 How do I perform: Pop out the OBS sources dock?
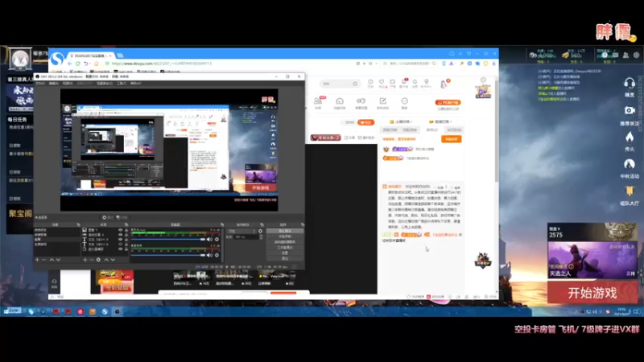click(126, 224)
